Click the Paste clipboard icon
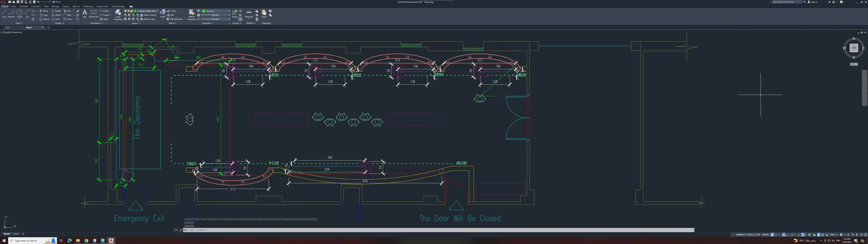 coord(264,14)
